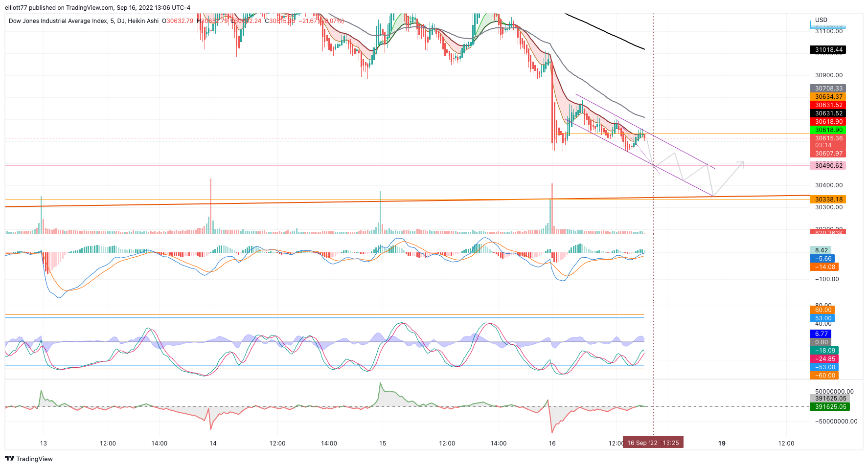868x467 pixels.
Task: Select date 13 on the time axis
Action: coord(44,444)
